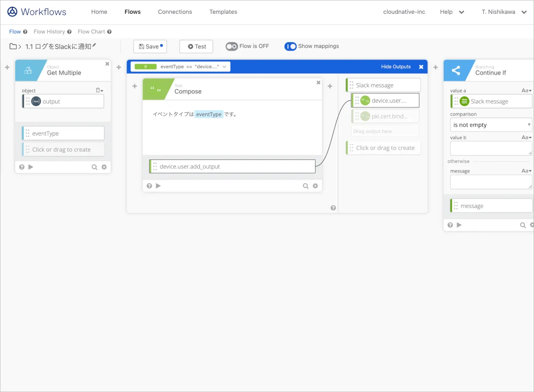Screen dimensions: 534x392
Task: Disable the Show mappings toggle
Action: [291, 46]
